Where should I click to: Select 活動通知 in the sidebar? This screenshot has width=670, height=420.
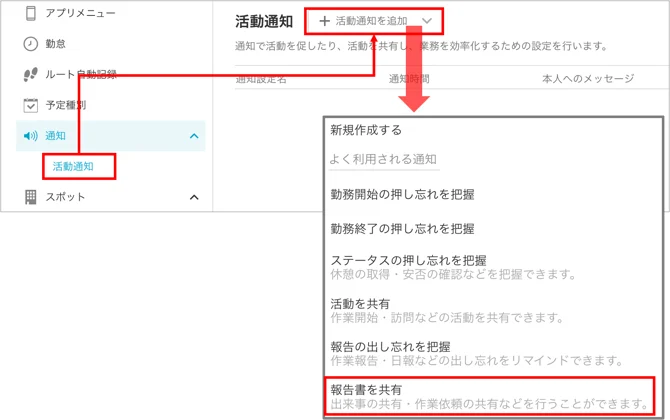pyautogui.click(x=73, y=166)
